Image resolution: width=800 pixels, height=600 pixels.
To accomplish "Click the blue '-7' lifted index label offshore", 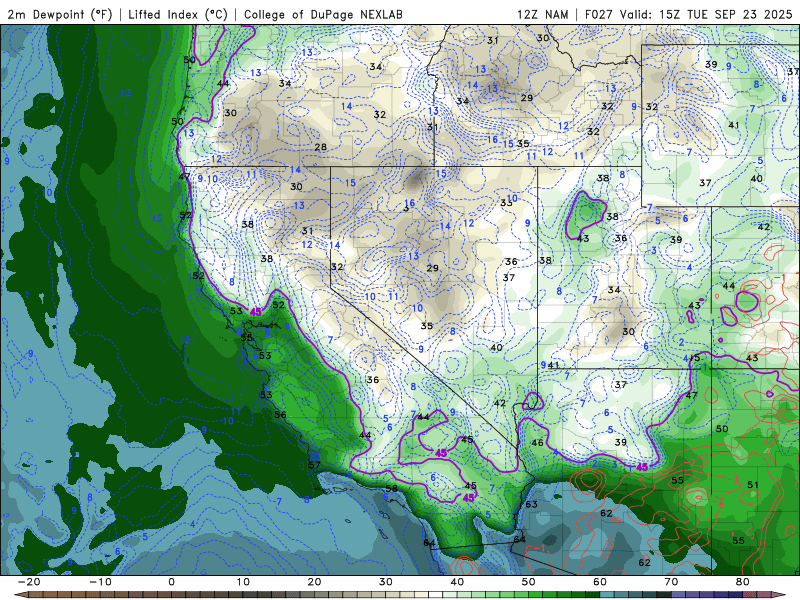I will point(277,502).
